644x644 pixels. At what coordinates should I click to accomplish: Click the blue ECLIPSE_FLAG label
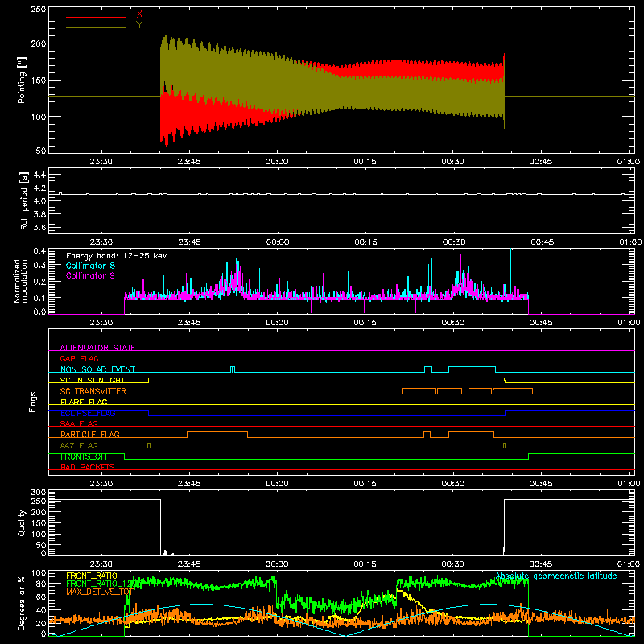(88, 413)
